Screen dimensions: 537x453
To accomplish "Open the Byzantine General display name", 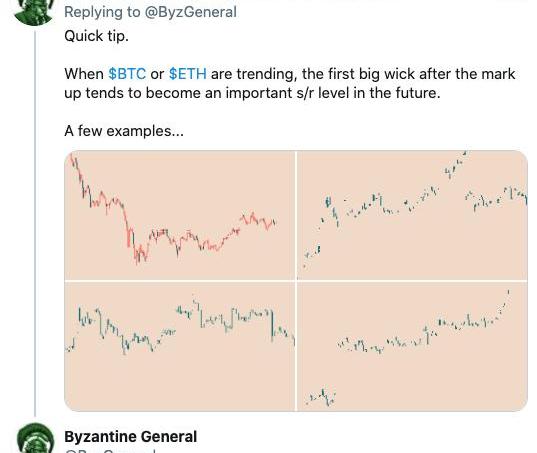I will [130, 437].
